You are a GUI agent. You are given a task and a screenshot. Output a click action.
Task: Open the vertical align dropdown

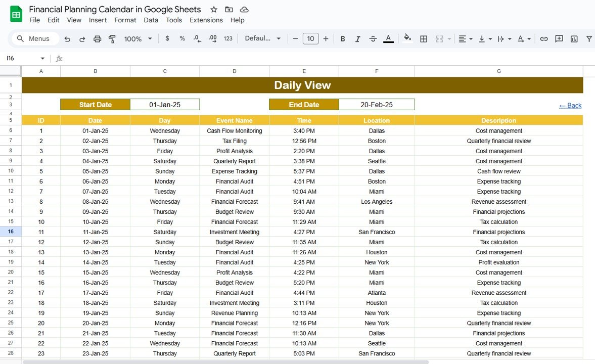(x=485, y=39)
